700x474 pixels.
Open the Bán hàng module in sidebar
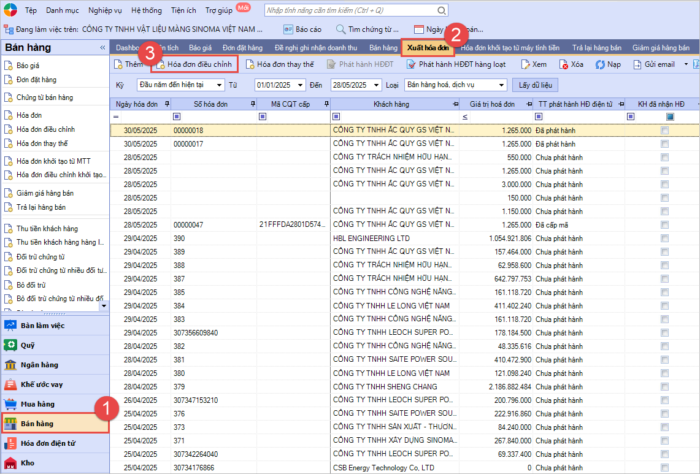[x=40, y=423]
